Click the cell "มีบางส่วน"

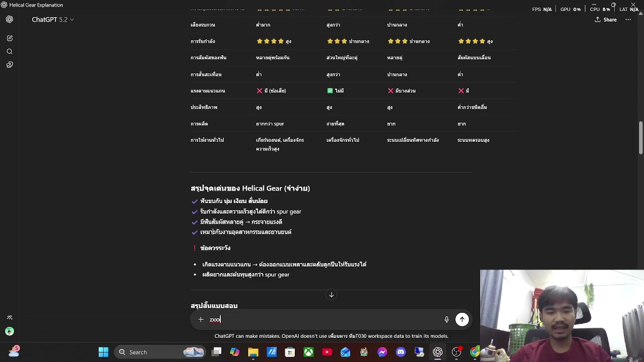401,91
